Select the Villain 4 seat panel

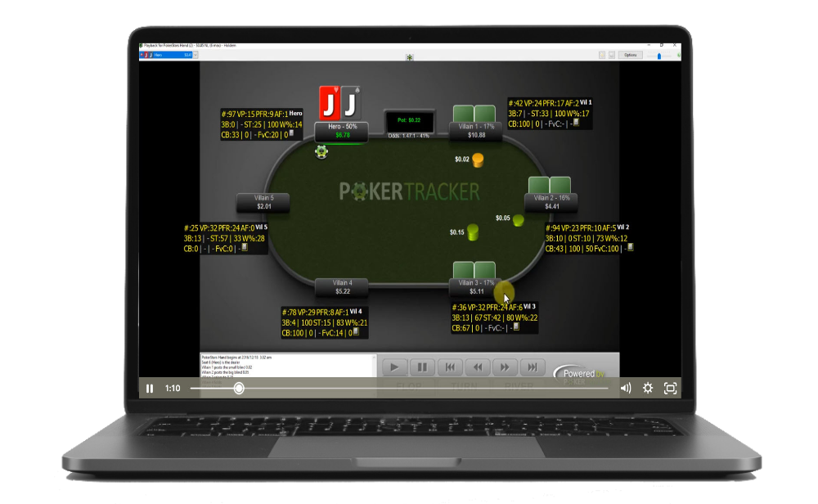coord(343,287)
